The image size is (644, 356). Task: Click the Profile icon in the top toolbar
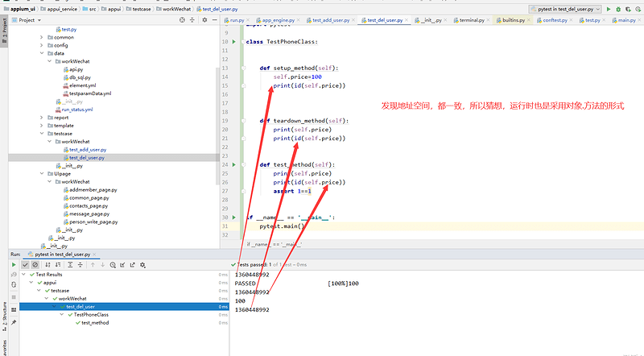click(x=638, y=9)
